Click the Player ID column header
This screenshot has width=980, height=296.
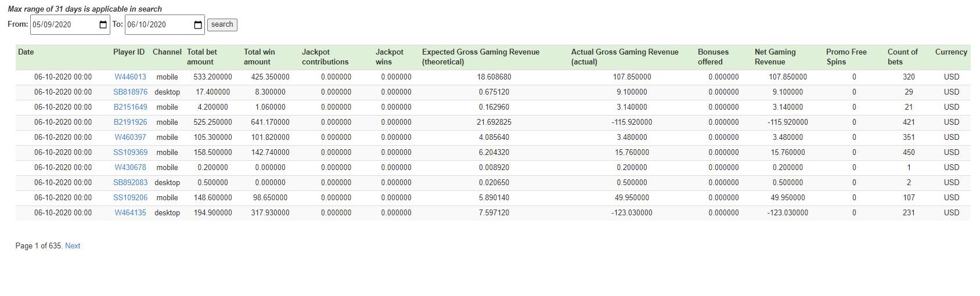pos(129,52)
